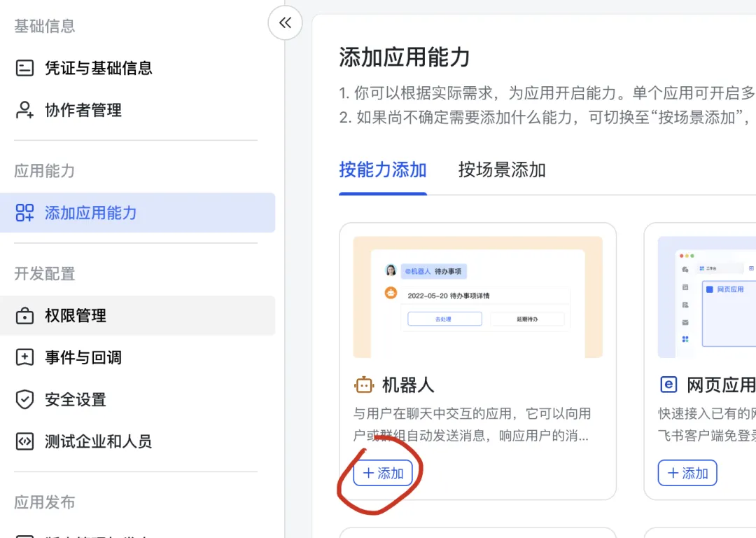
Task: Click the 应用发布 section label
Action: pos(45,502)
